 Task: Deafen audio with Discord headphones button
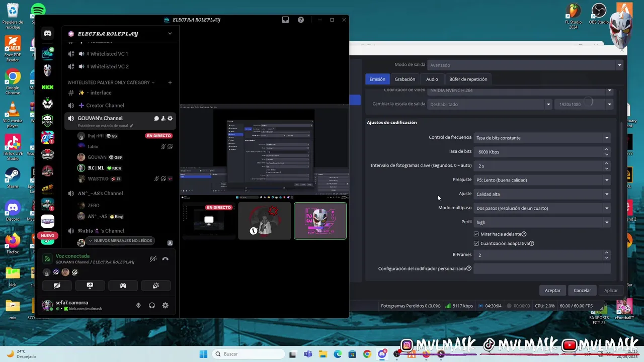152,305
